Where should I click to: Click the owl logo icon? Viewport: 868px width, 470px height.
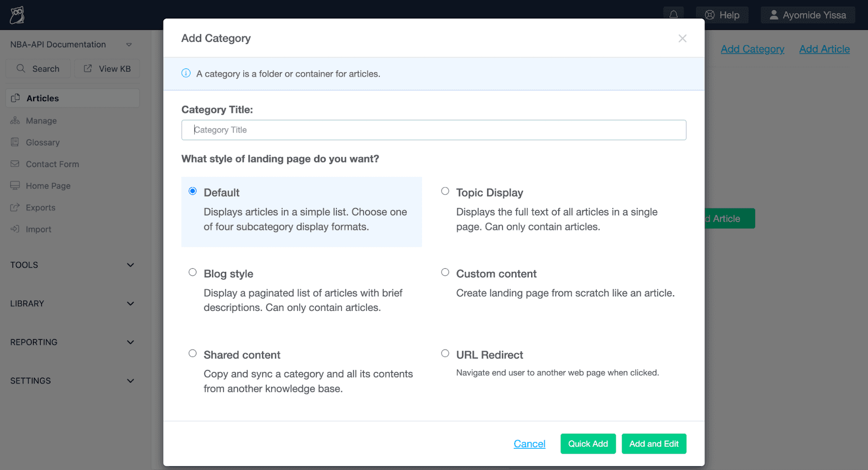coord(17,15)
